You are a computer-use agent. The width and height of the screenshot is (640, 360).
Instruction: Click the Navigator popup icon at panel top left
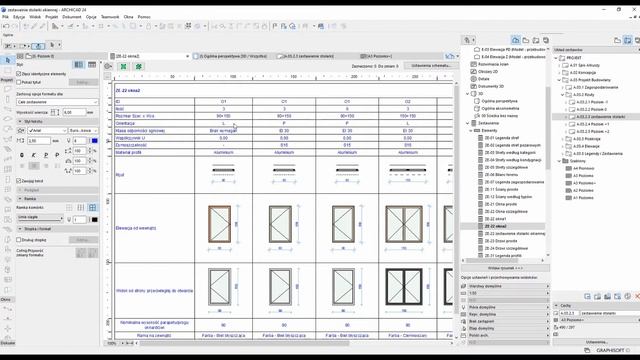[469, 40]
